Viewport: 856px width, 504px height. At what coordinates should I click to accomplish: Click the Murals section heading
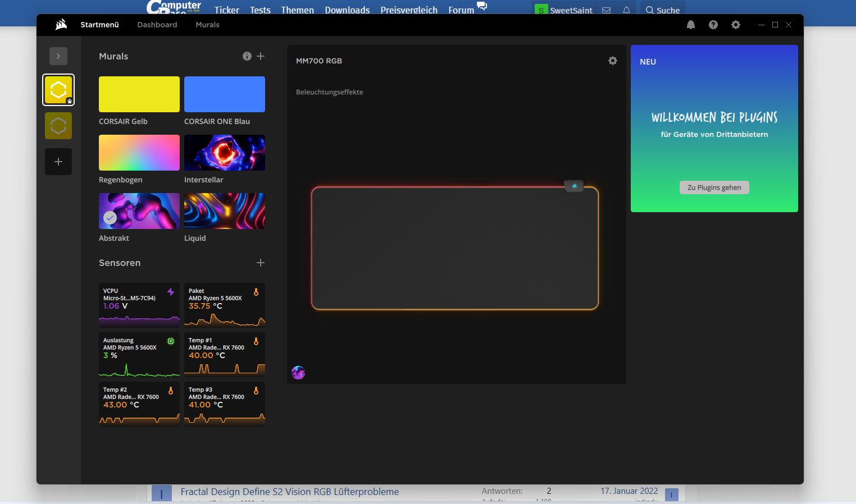click(x=113, y=56)
